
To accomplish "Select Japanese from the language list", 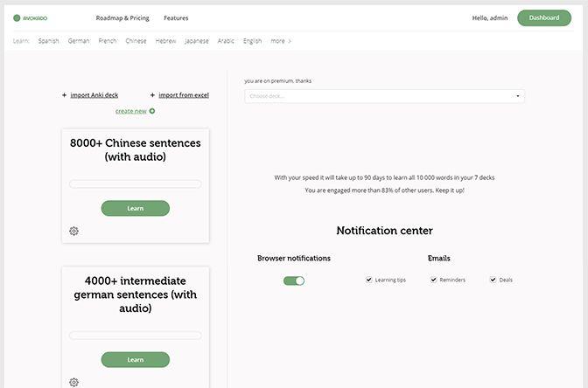I will 196,40.
